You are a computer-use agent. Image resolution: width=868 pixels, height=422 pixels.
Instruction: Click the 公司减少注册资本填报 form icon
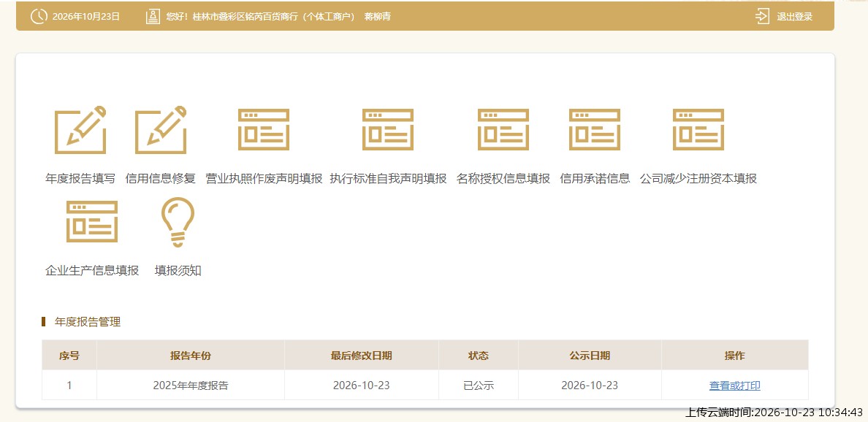698,129
